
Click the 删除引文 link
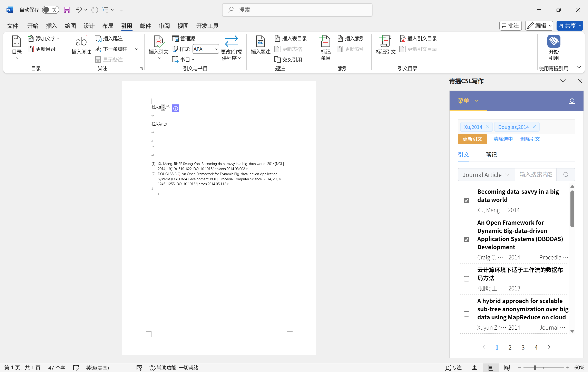(x=530, y=139)
